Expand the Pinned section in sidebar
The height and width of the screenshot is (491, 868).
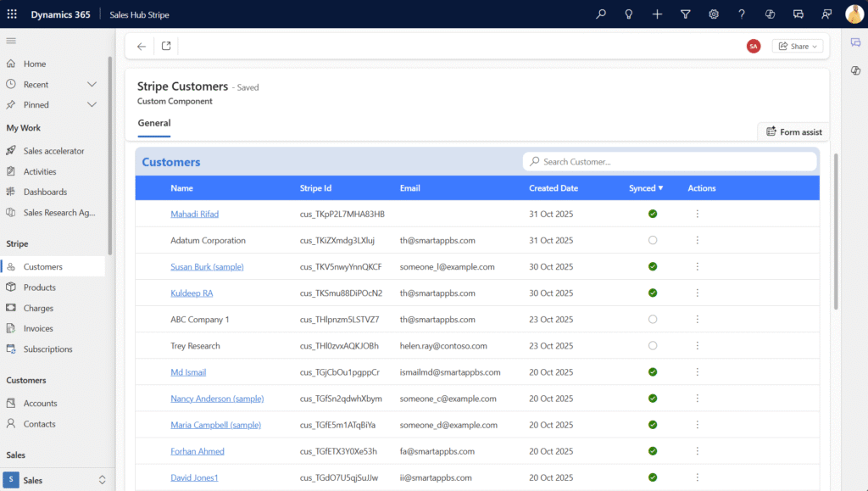click(x=92, y=105)
